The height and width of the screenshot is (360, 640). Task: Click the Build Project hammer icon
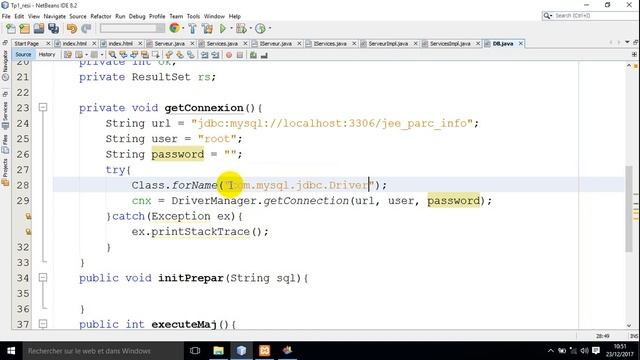pos(192,29)
